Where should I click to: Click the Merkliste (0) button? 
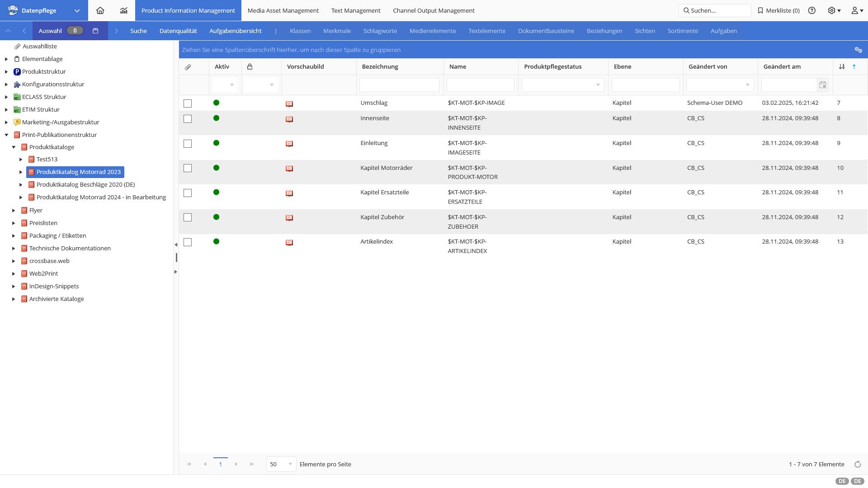pos(778,10)
